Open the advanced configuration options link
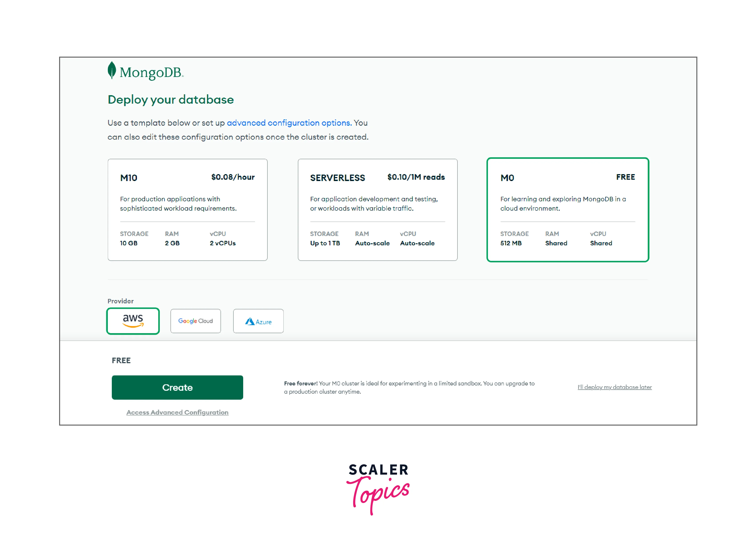 (x=289, y=123)
